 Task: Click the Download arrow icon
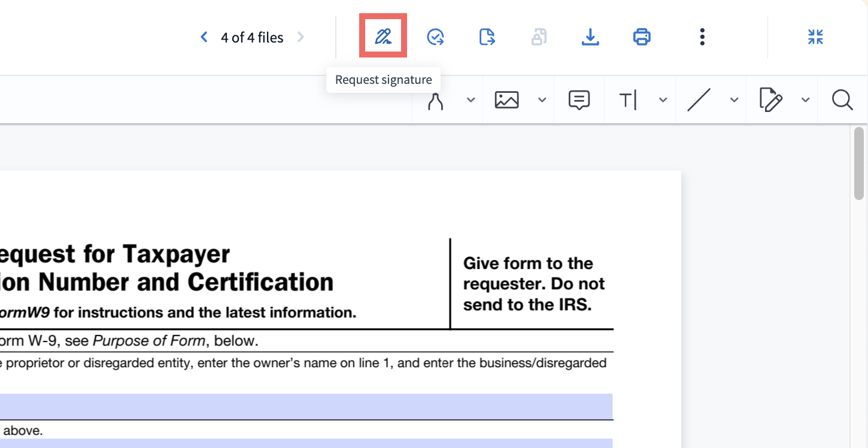tap(590, 37)
